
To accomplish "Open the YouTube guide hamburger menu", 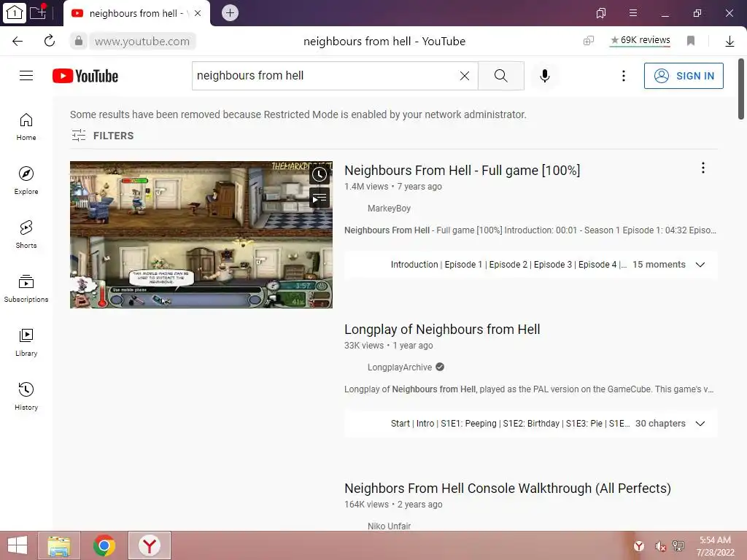I will pyautogui.click(x=26, y=76).
